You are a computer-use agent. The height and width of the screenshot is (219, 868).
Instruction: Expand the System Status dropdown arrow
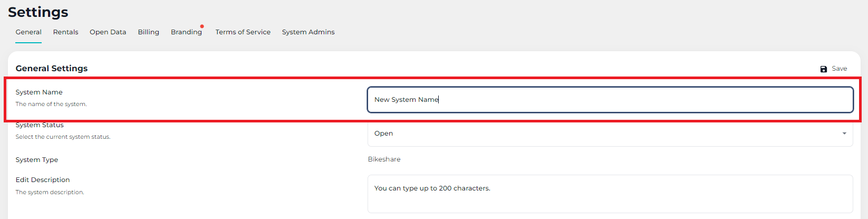point(844,134)
